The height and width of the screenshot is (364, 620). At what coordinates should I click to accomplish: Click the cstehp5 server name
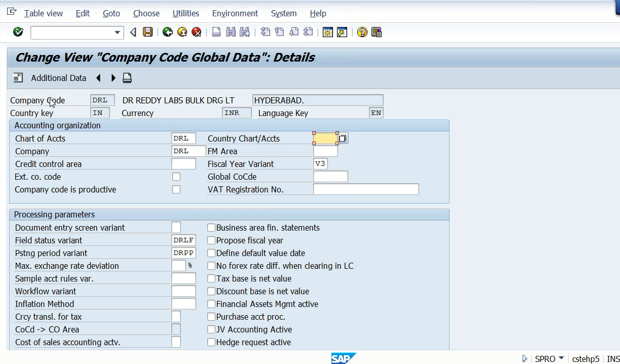tap(585, 359)
